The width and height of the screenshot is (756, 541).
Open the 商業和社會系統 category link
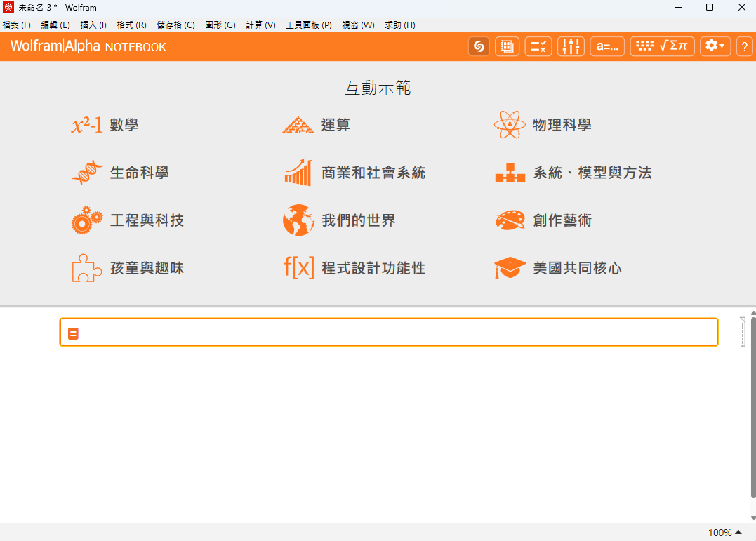373,173
